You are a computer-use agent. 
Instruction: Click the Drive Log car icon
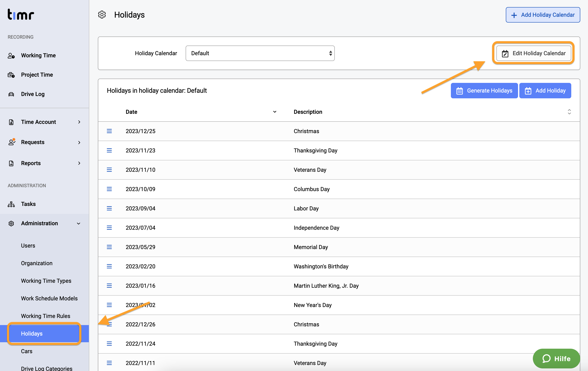(11, 94)
